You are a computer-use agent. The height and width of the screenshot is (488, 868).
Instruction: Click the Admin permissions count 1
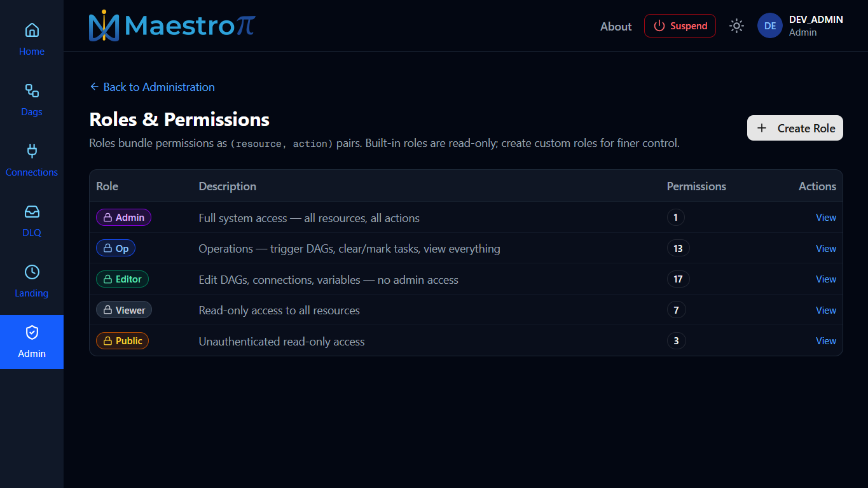[x=676, y=218]
